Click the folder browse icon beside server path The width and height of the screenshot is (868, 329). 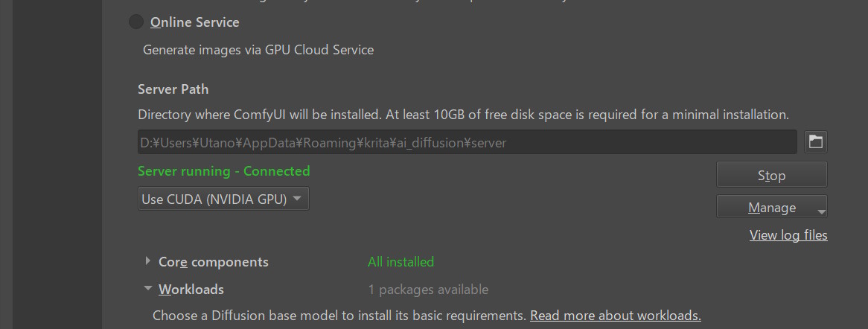tap(815, 141)
